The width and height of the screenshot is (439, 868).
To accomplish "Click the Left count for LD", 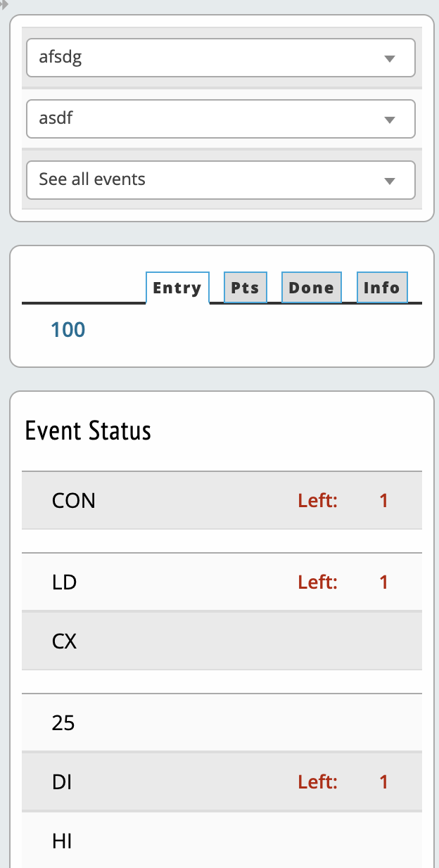I will 383,582.
